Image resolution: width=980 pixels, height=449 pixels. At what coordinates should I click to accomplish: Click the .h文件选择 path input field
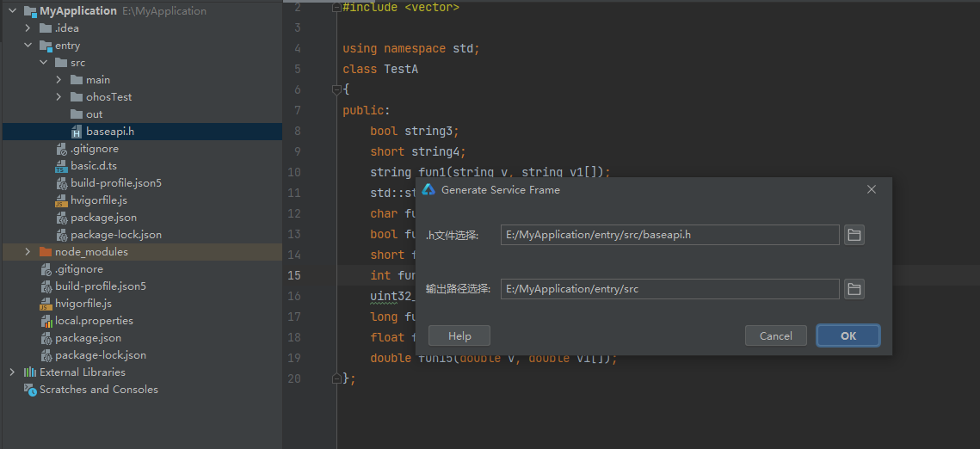[670, 235]
